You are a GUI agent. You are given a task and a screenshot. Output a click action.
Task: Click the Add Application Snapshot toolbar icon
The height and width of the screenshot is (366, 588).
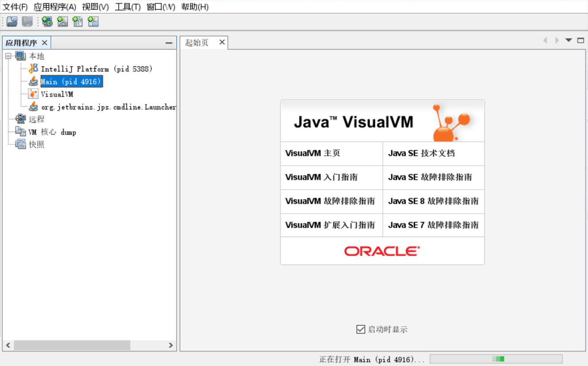[x=93, y=21]
